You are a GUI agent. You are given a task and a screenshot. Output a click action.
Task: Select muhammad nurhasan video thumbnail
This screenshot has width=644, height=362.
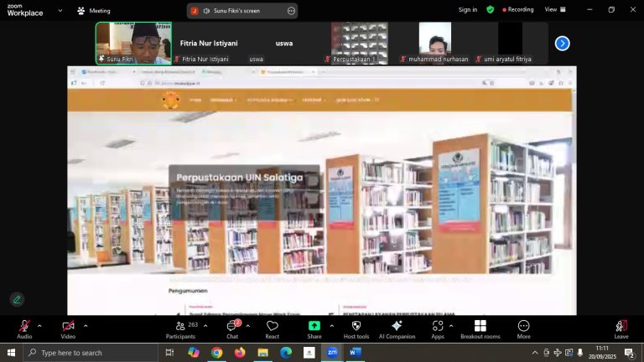tap(435, 43)
